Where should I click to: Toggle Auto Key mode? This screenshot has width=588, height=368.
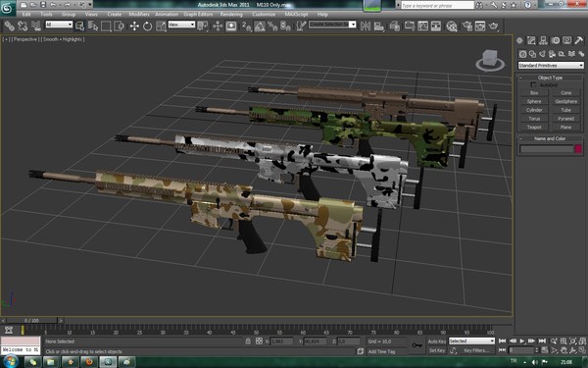[x=437, y=342]
